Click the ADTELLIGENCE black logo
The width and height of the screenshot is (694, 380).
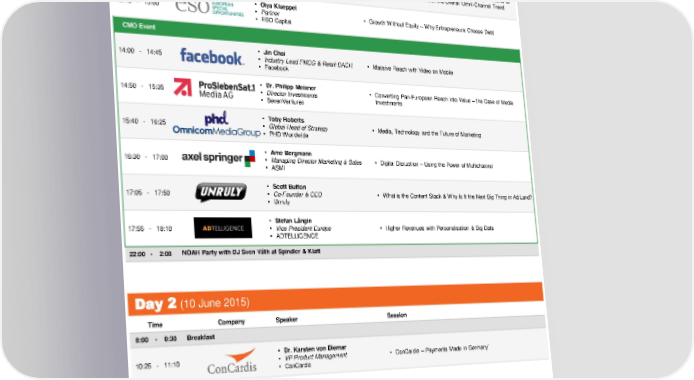tap(223, 228)
